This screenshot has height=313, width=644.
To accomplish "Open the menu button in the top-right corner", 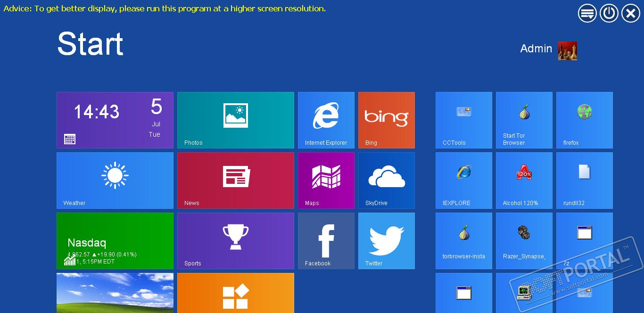I will 587,13.
